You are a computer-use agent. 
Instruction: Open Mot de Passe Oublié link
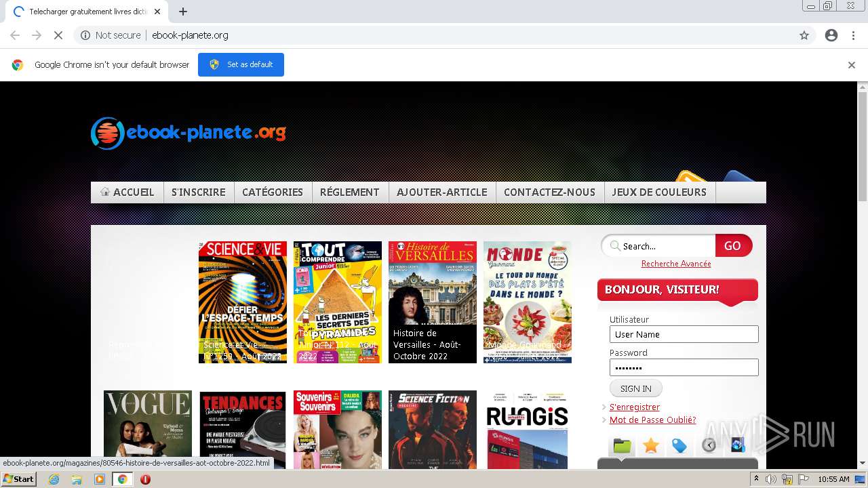652,420
